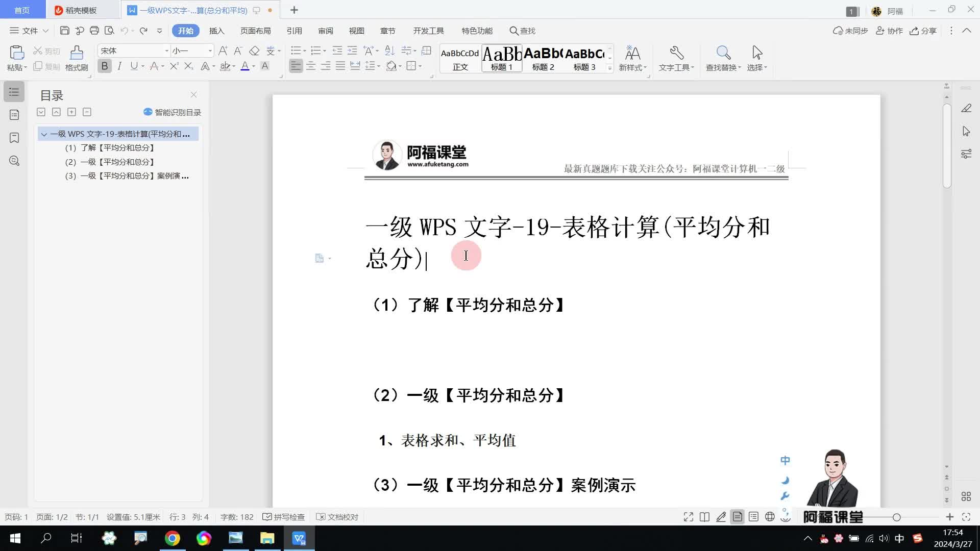Collapse the top heading in the outline tree
This screenshot has height=551, width=980.
click(x=44, y=134)
